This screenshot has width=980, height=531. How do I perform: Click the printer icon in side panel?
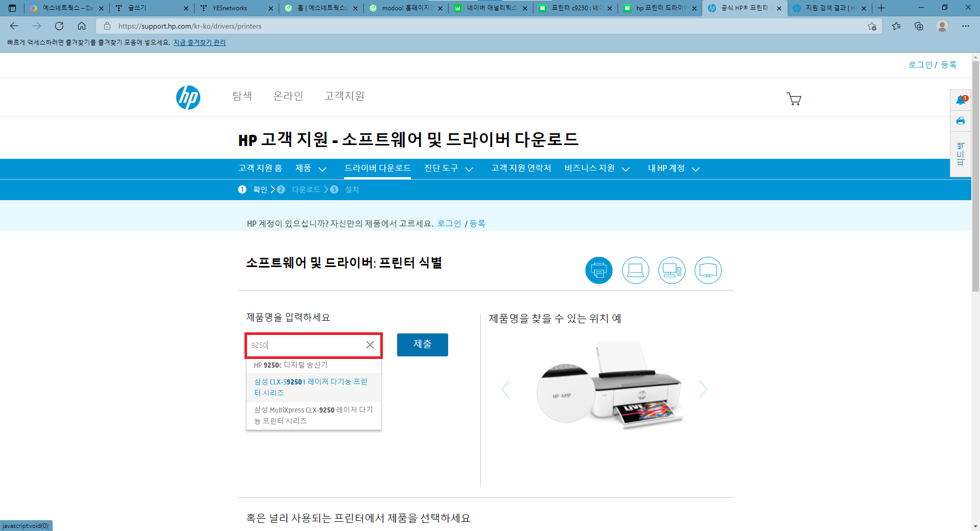[x=961, y=121]
